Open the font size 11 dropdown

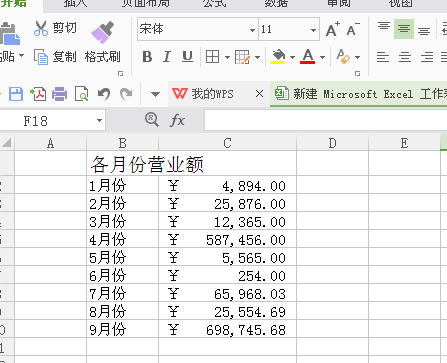[x=313, y=30]
